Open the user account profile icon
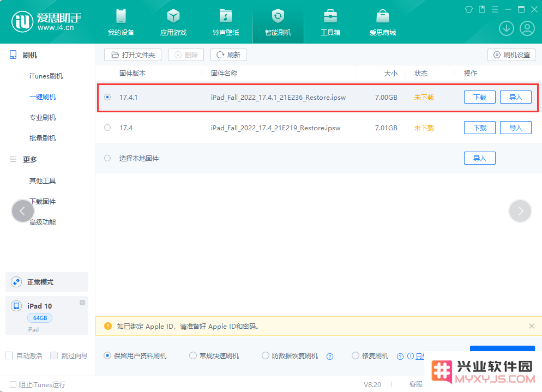 (x=527, y=28)
